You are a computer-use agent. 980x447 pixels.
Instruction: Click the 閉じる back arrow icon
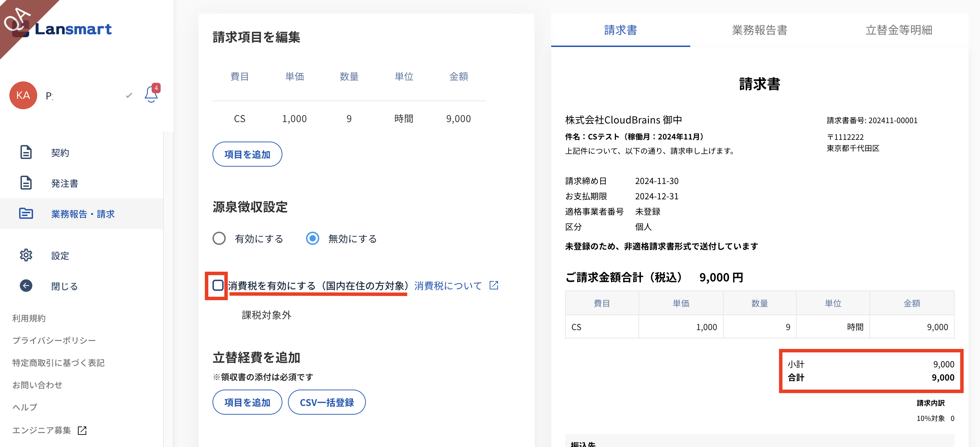26,286
